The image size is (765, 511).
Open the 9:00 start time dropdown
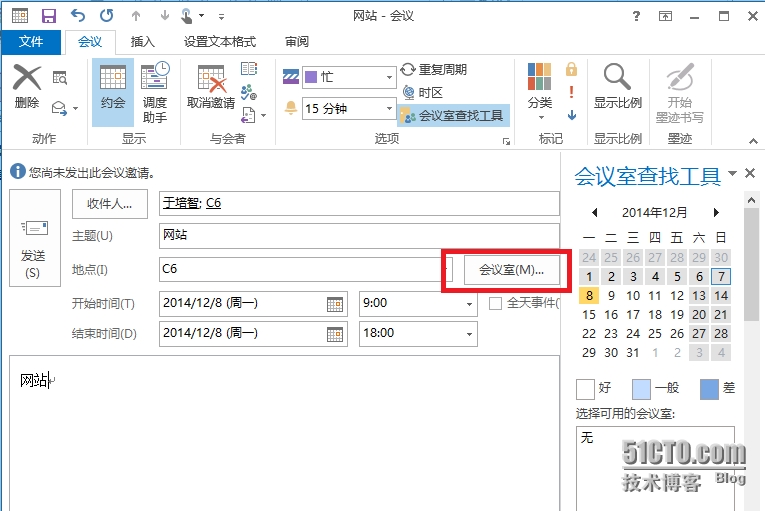tap(469, 304)
